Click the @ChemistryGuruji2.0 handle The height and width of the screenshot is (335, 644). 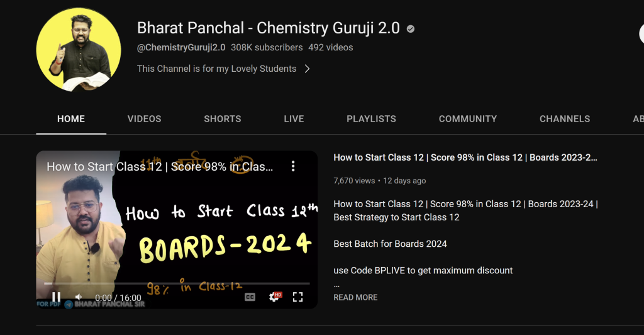[181, 48]
